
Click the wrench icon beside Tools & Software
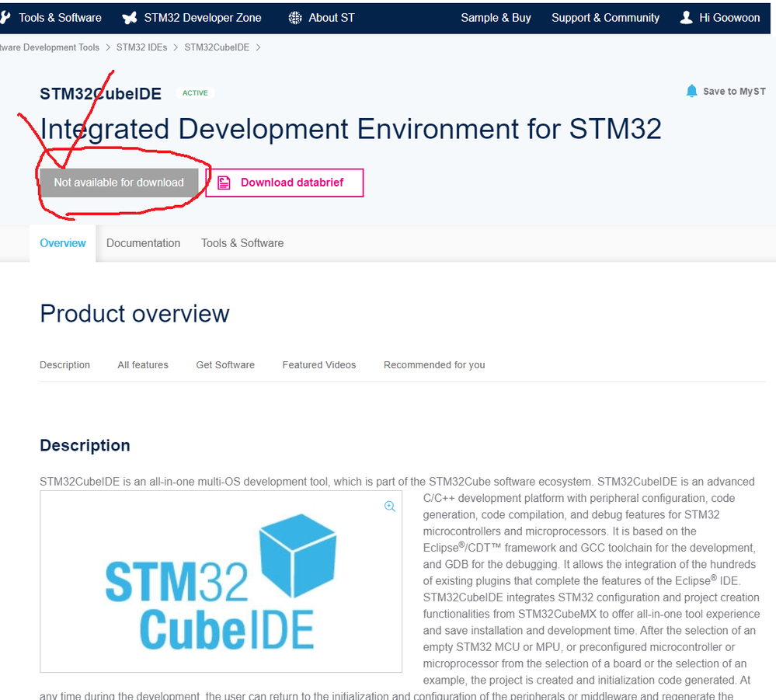[5, 18]
